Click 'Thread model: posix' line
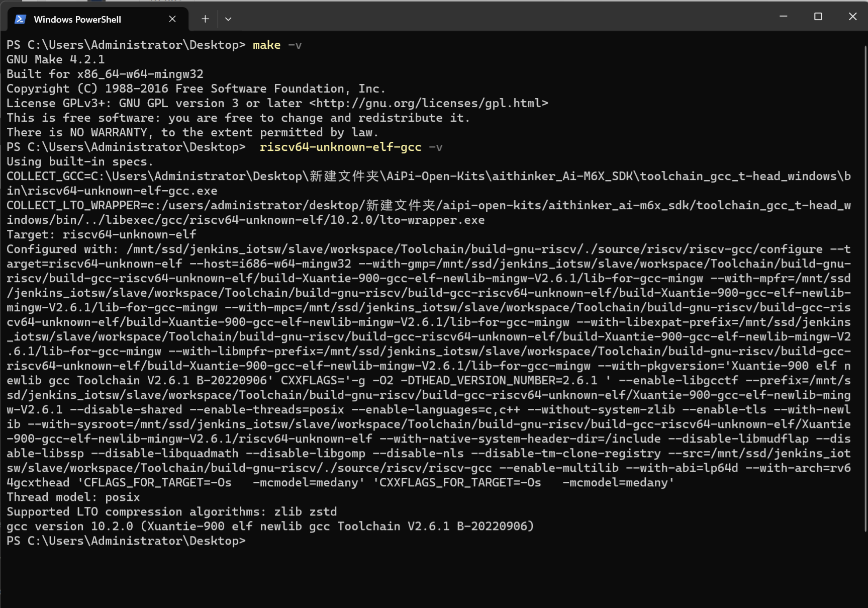 [x=73, y=497]
